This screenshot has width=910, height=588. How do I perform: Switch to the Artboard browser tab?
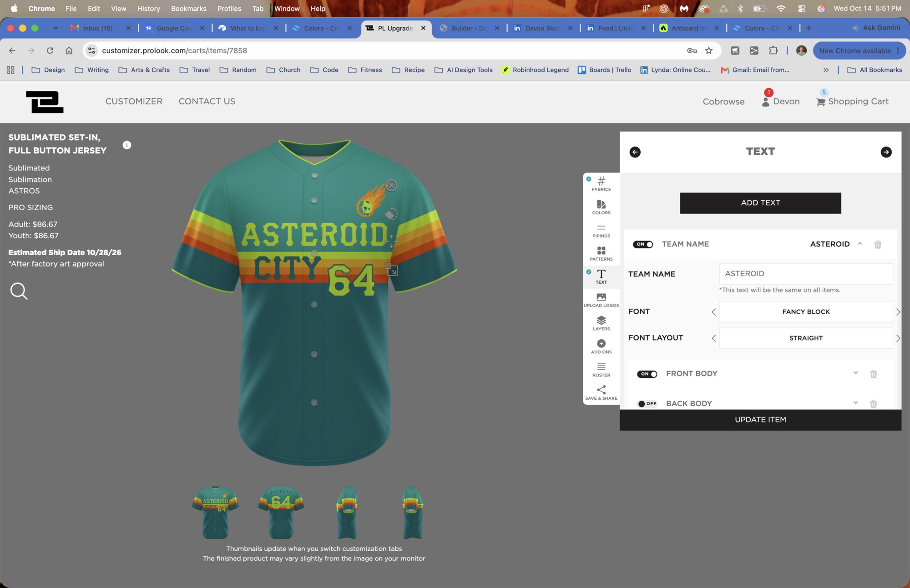click(689, 28)
